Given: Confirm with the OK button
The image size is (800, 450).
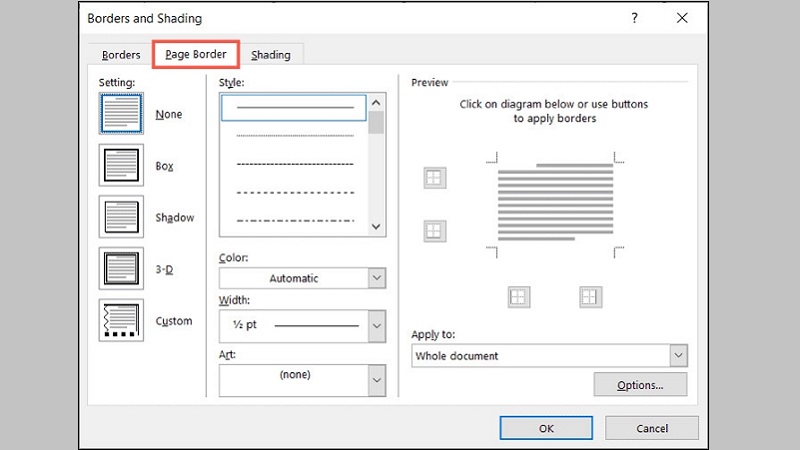Looking at the screenshot, I should pos(545,428).
